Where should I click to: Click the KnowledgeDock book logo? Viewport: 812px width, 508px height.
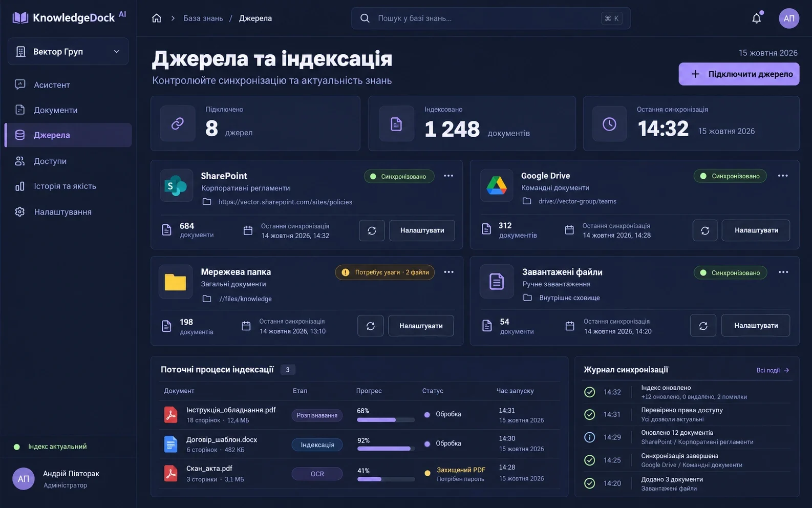(20, 18)
